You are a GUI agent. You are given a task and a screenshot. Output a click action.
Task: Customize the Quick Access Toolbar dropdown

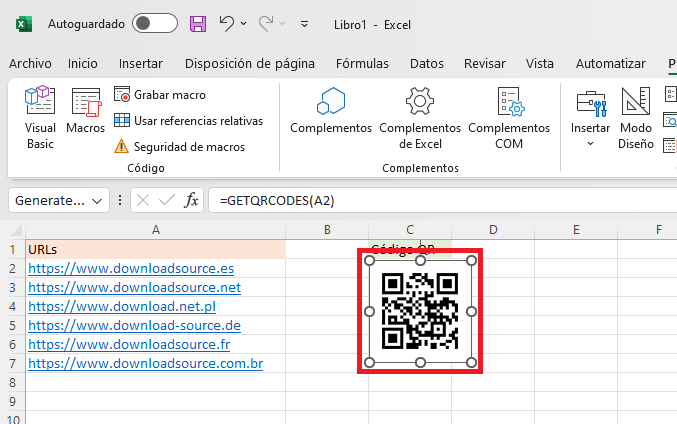(304, 24)
